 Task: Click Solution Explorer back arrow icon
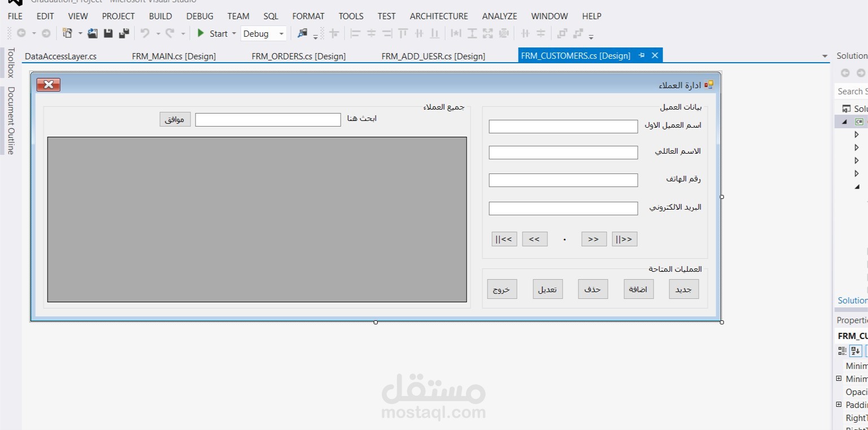pyautogui.click(x=845, y=73)
